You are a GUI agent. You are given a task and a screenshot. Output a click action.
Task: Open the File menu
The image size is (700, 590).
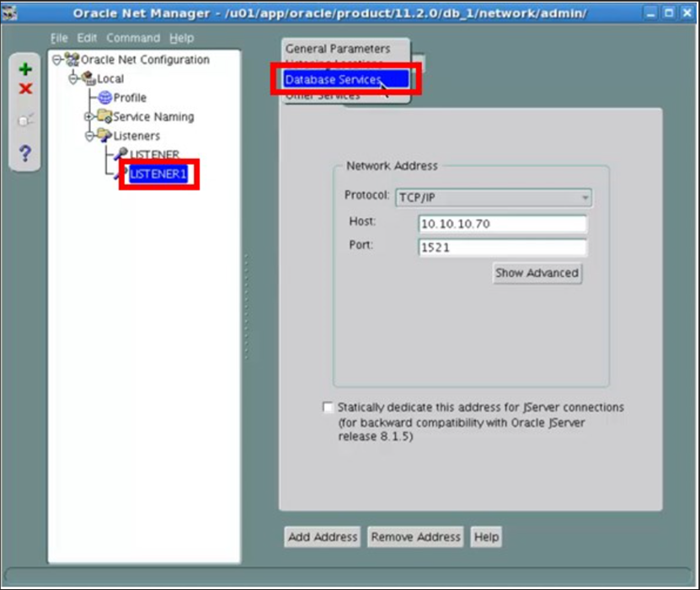click(x=59, y=39)
